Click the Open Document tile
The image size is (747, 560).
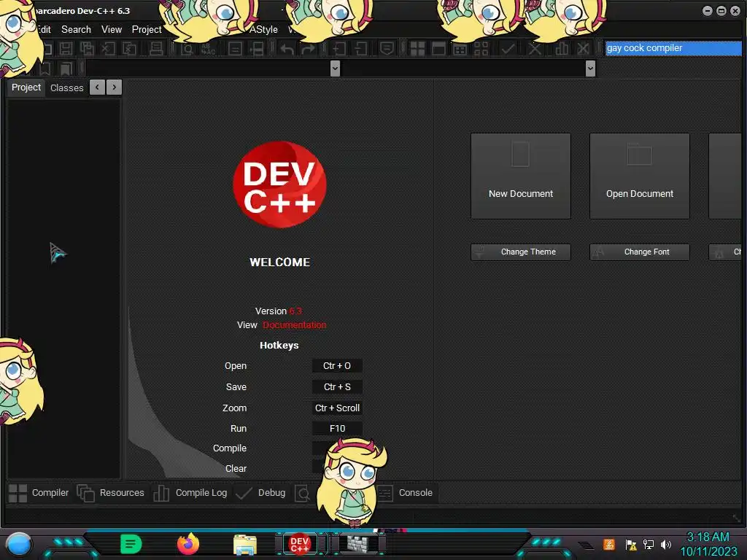pyautogui.click(x=639, y=176)
